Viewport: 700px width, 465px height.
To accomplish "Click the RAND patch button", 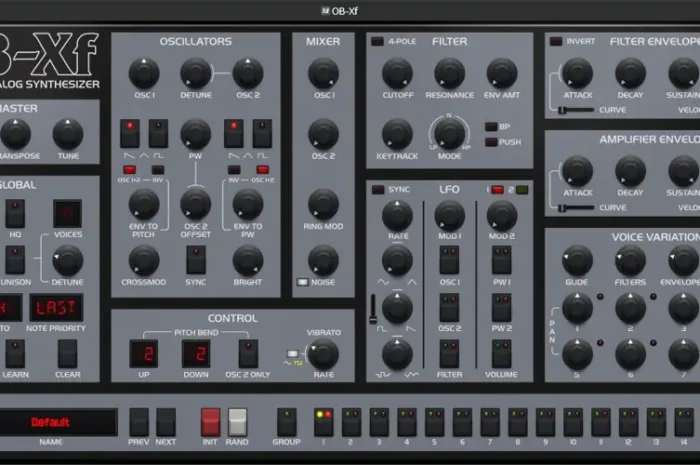I will click(237, 422).
